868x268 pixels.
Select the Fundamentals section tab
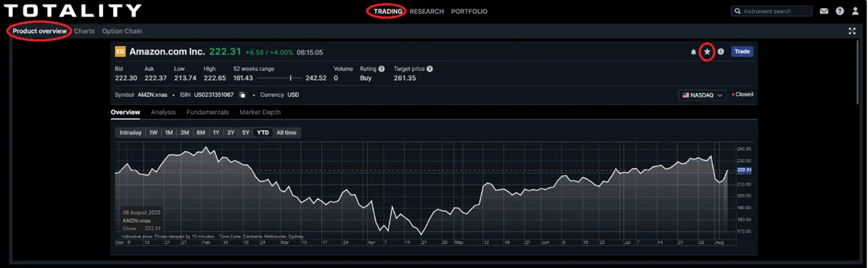[207, 113]
